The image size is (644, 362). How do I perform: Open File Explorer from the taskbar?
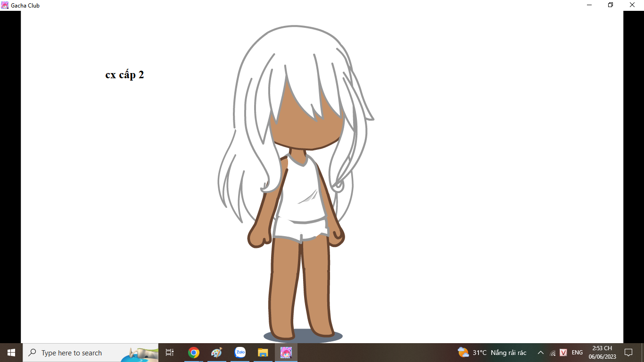point(263,353)
